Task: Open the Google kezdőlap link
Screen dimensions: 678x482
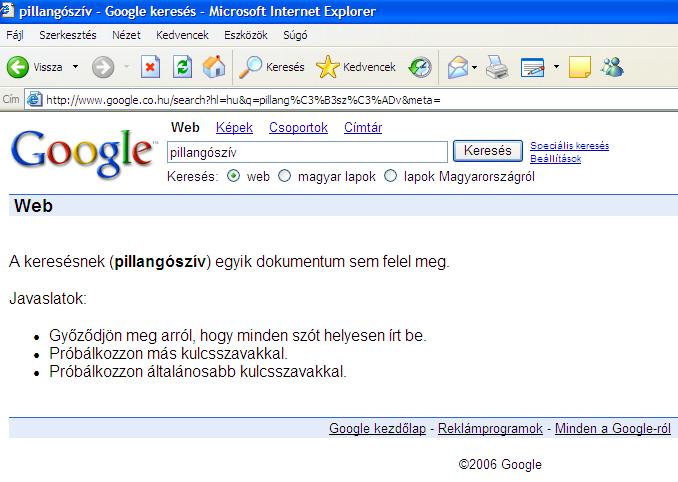Action: [377, 428]
